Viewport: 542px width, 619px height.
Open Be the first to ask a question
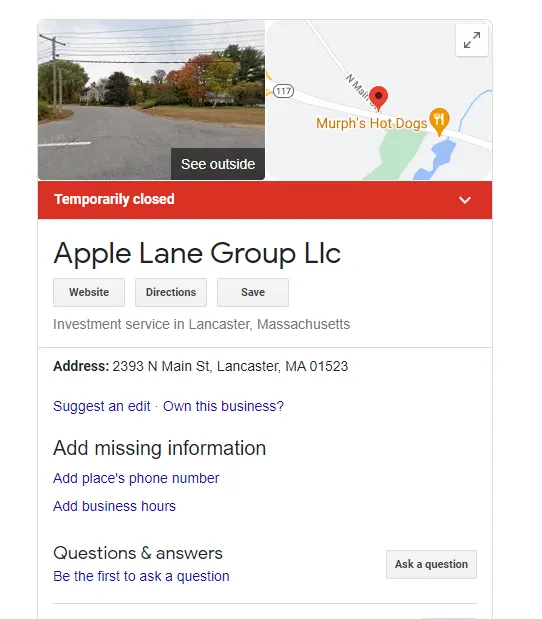coord(141,576)
